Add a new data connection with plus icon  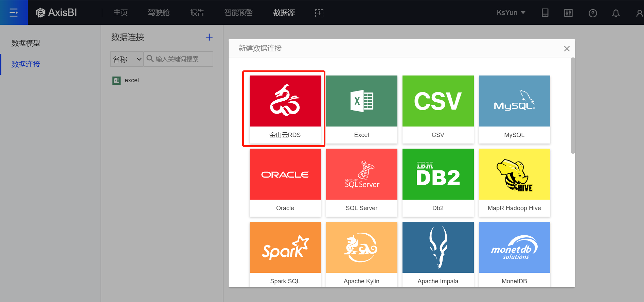point(209,37)
